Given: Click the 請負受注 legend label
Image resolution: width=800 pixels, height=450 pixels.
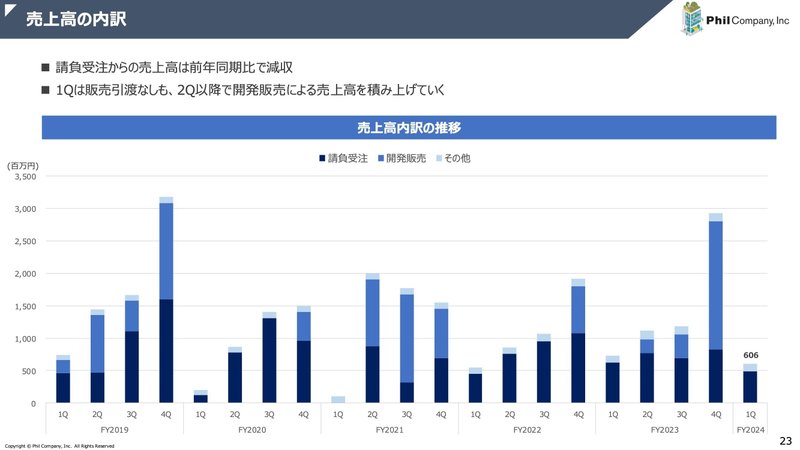Looking at the screenshot, I should pos(347,158).
